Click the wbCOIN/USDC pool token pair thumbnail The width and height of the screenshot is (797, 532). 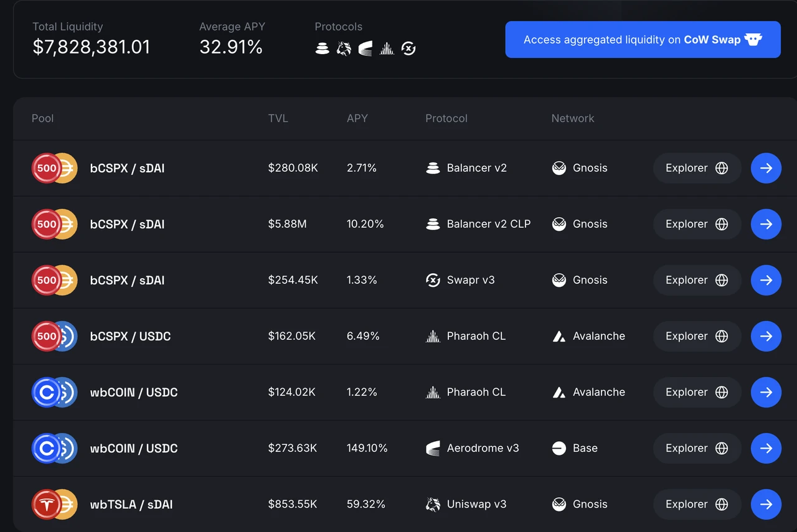(54, 392)
